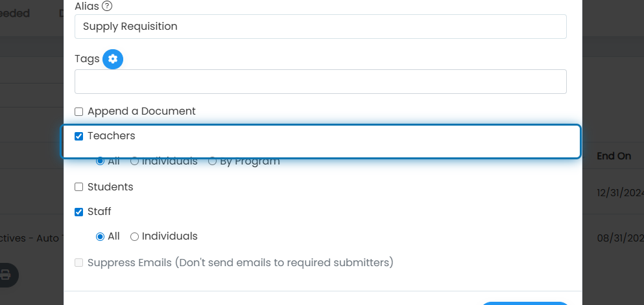This screenshot has height=305, width=644.
Task: Enable the Append a Document checkbox
Action: click(79, 111)
